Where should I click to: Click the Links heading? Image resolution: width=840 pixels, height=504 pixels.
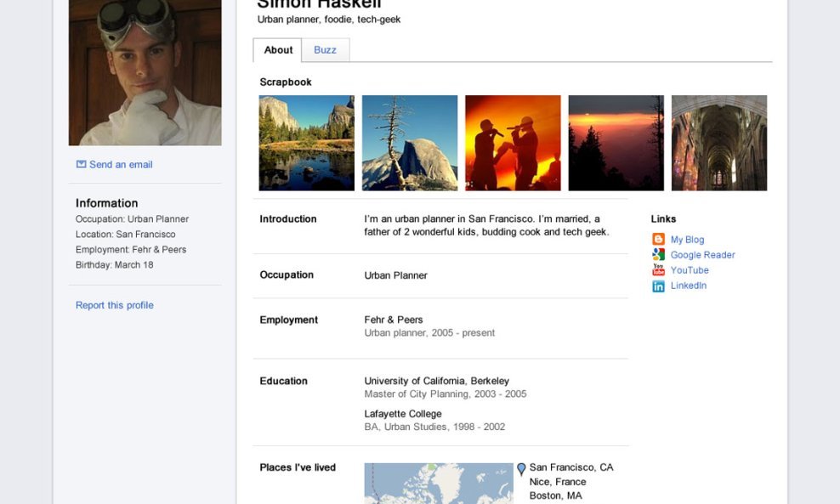(x=663, y=218)
